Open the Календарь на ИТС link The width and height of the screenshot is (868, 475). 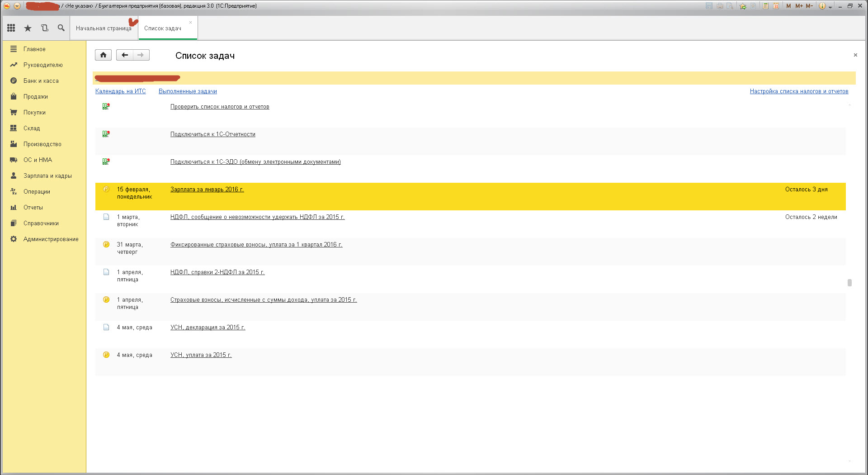coord(121,91)
